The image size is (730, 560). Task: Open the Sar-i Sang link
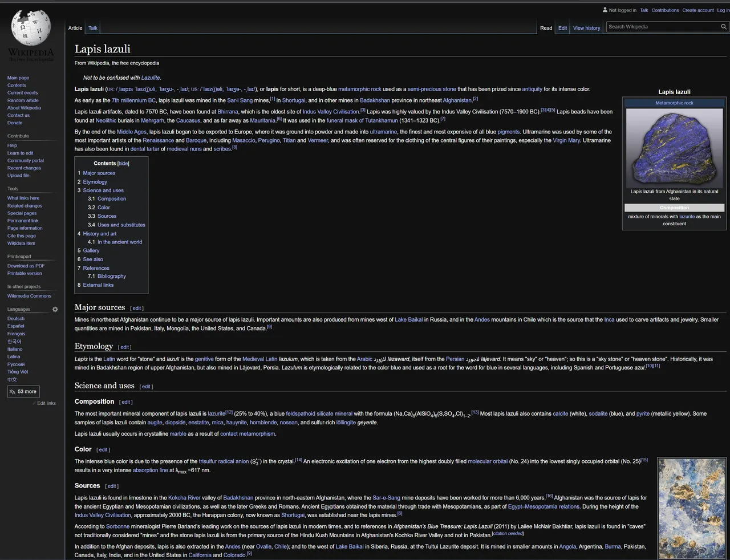[240, 100]
